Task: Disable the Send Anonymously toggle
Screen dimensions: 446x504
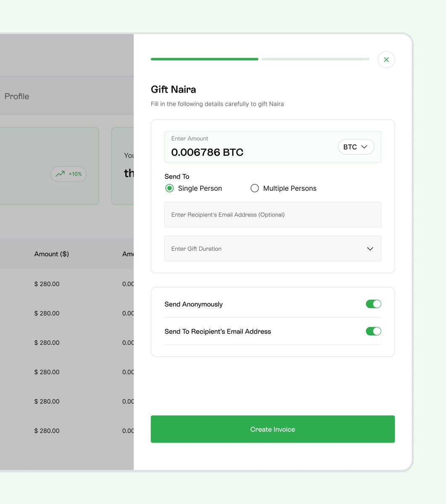Action: click(373, 304)
